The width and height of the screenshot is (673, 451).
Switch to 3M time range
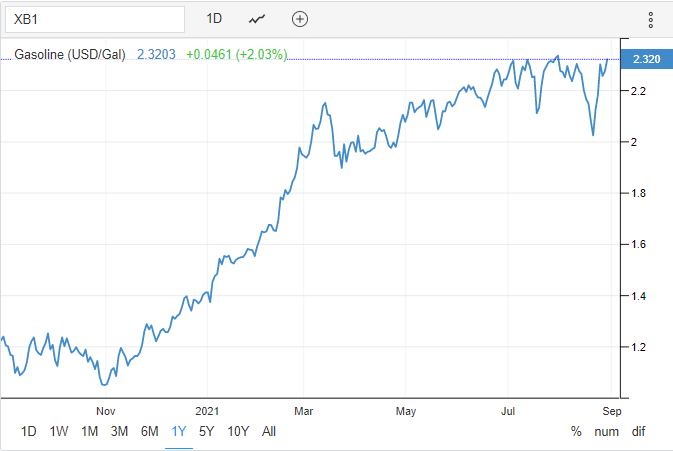click(119, 431)
